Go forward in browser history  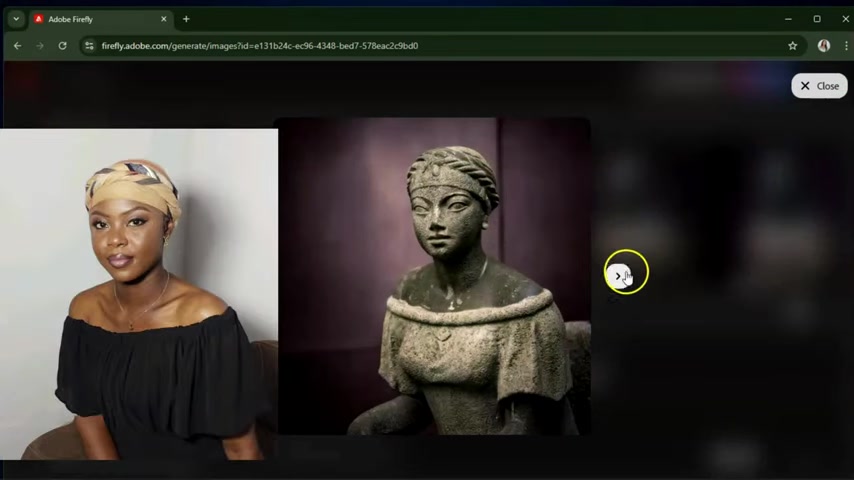40,46
